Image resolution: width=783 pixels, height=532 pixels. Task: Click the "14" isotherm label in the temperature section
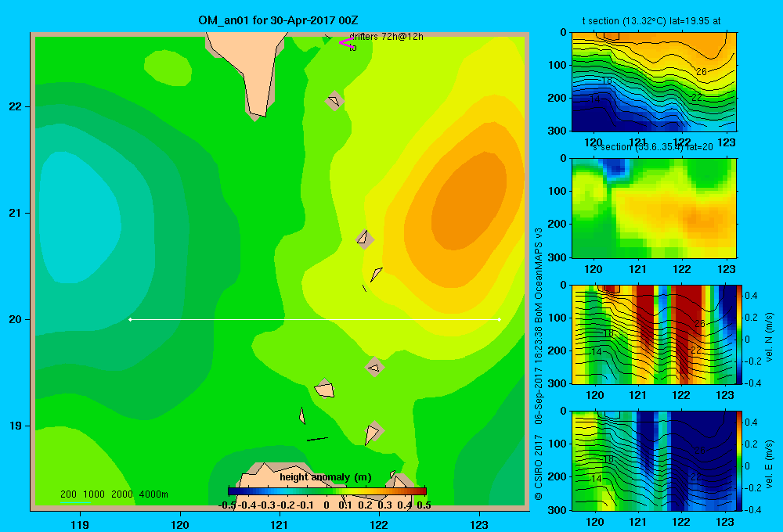(595, 99)
